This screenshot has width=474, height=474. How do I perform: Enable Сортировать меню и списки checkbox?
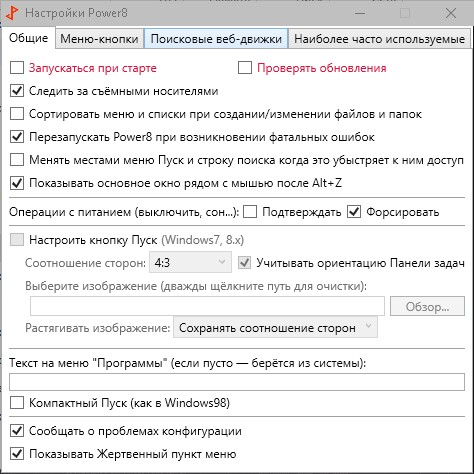(17, 114)
